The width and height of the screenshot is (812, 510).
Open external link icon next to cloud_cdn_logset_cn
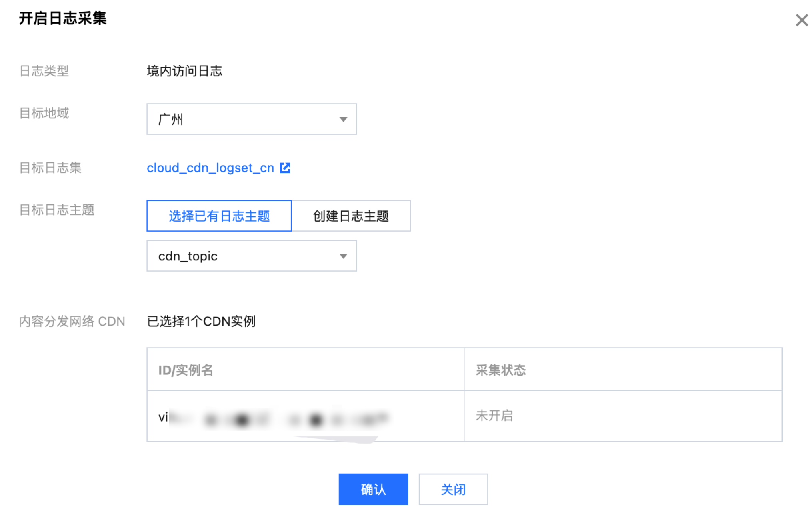[285, 168]
